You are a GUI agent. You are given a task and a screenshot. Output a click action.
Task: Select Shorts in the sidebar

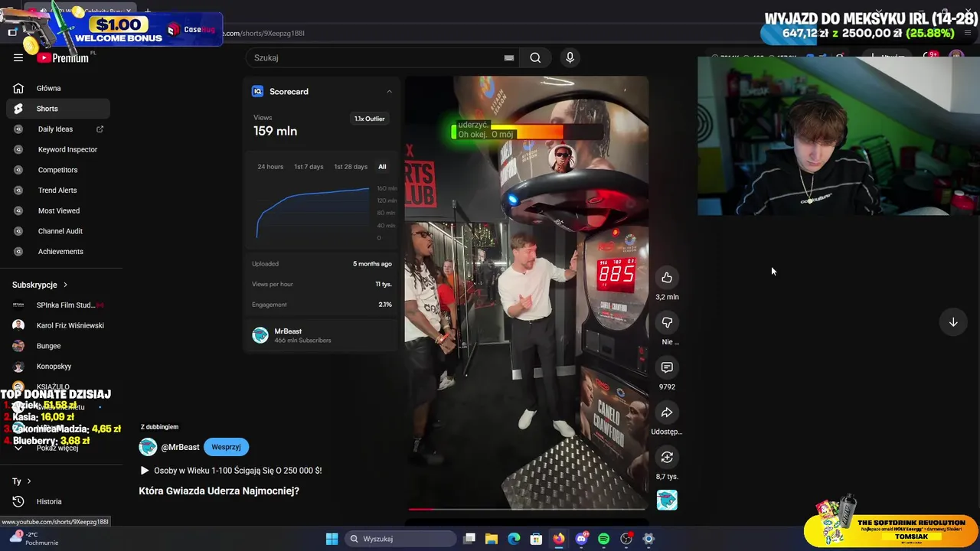point(58,109)
